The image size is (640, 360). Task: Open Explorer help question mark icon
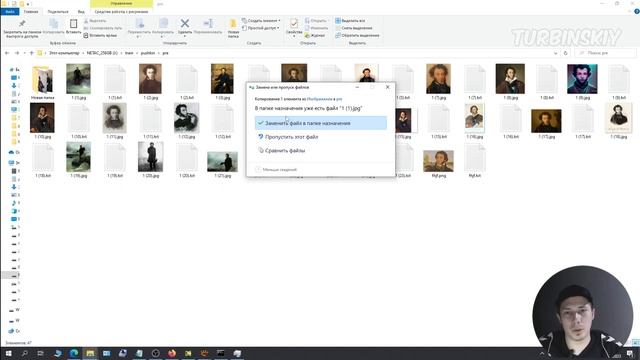636,12
